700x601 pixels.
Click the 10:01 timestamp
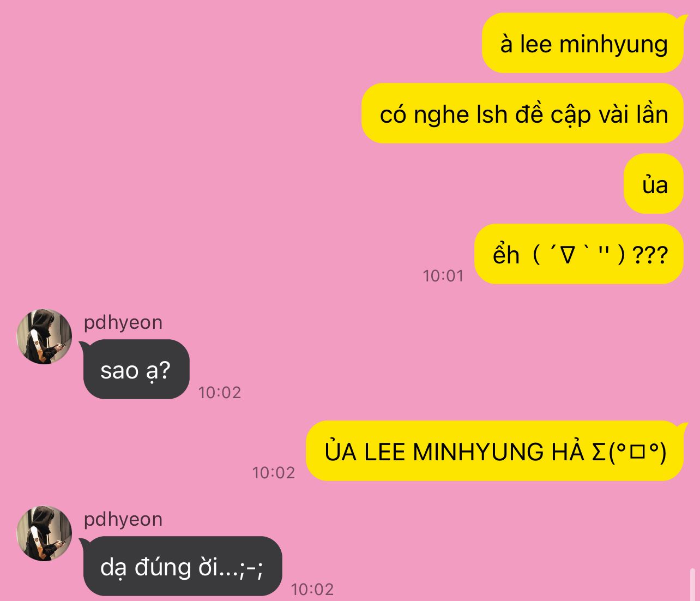[x=443, y=275]
